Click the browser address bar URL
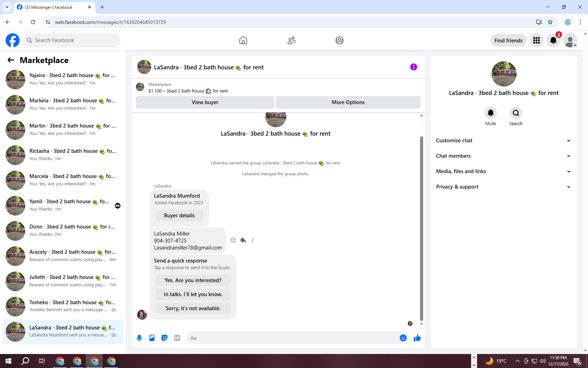Viewport: 588px width, 368px height. click(x=110, y=22)
